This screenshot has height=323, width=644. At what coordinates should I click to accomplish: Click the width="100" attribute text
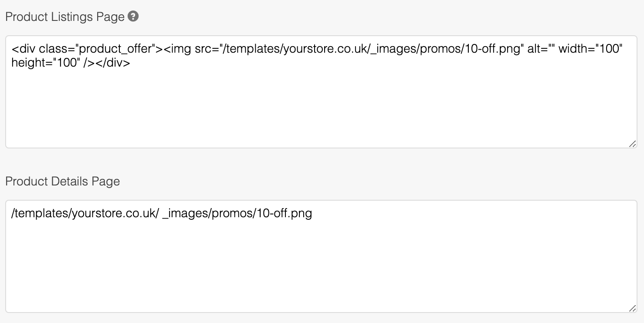[x=590, y=49]
